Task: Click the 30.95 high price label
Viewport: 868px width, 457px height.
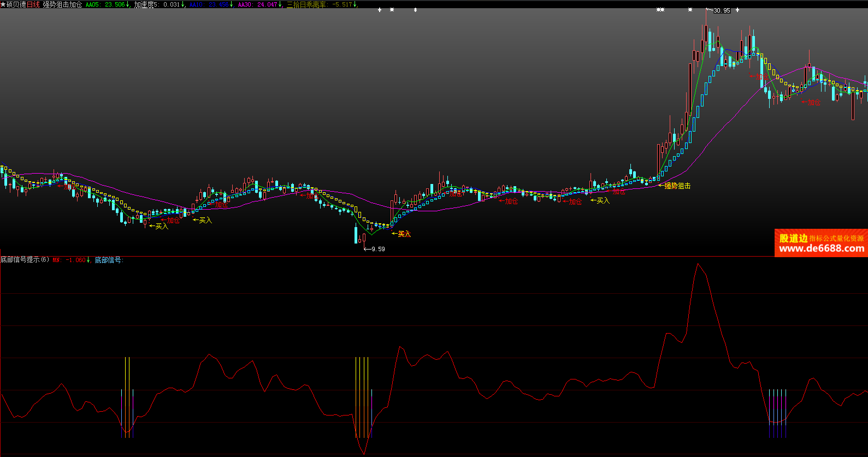Action: (x=722, y=10)
